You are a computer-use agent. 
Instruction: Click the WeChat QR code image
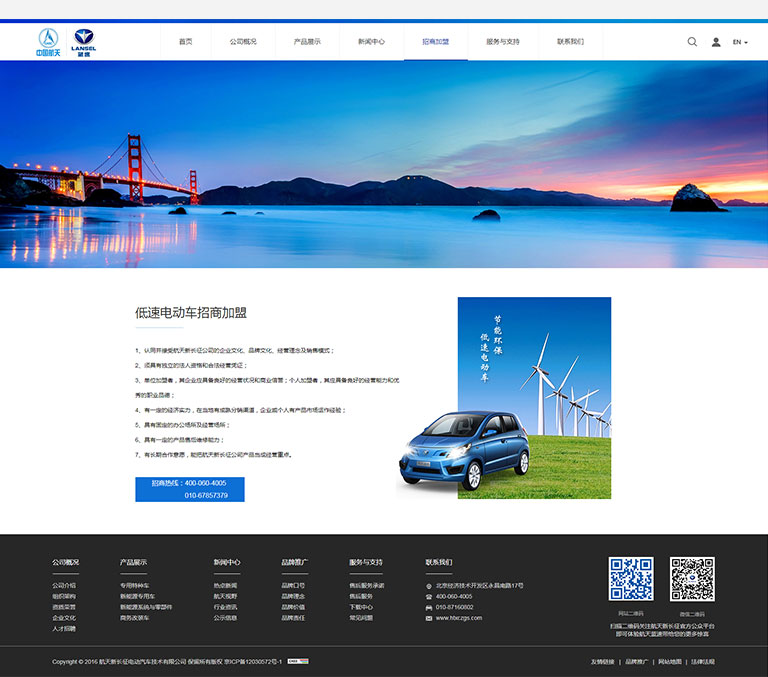click(692, 579)
